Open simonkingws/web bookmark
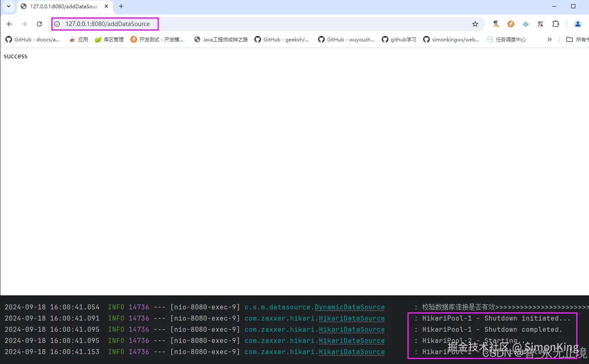589x364 pixels. pos(451,39)
